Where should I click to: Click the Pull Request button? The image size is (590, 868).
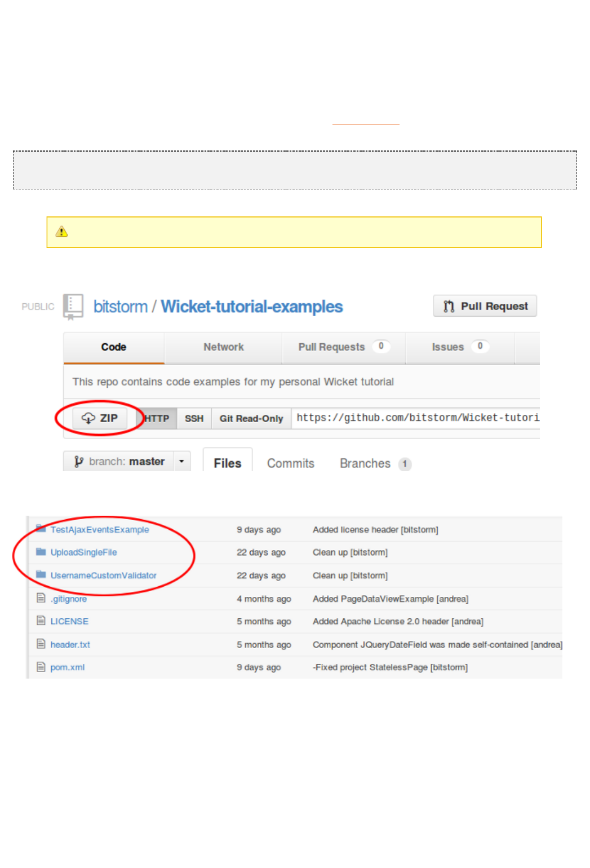[x=485, y=306]
